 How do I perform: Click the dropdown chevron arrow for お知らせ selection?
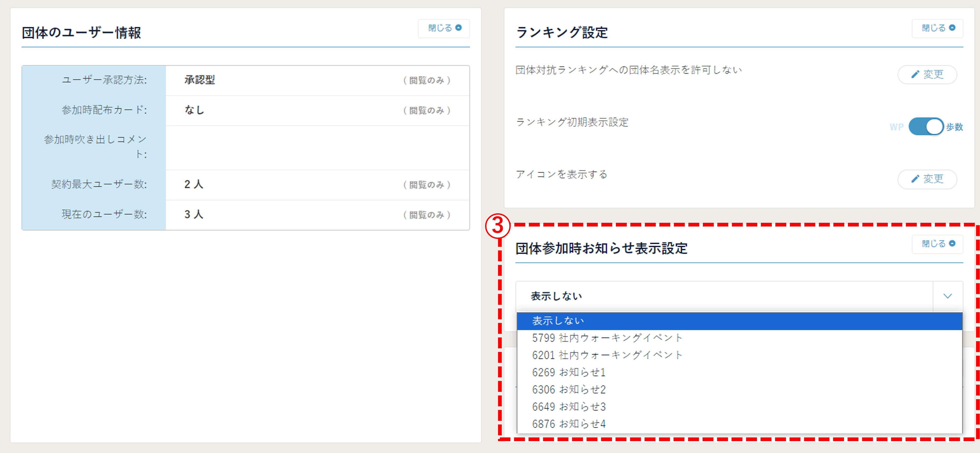[x=947, y=296]
